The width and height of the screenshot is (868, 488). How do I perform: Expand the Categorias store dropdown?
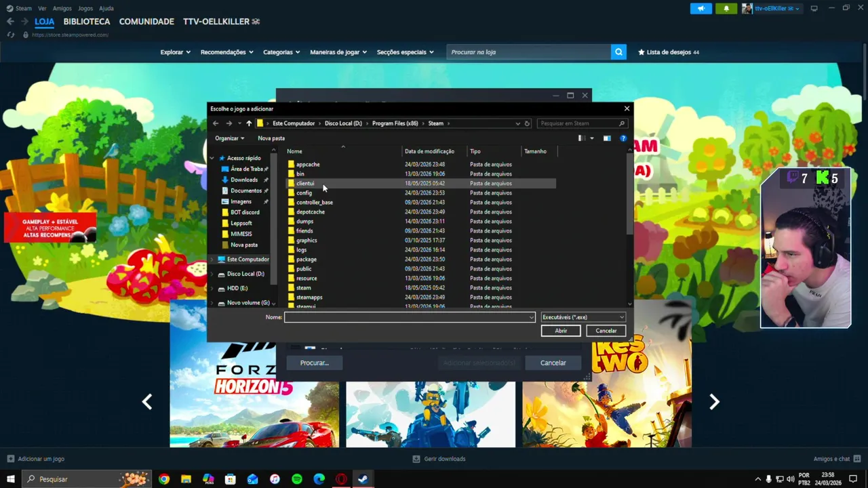point(281,52)
